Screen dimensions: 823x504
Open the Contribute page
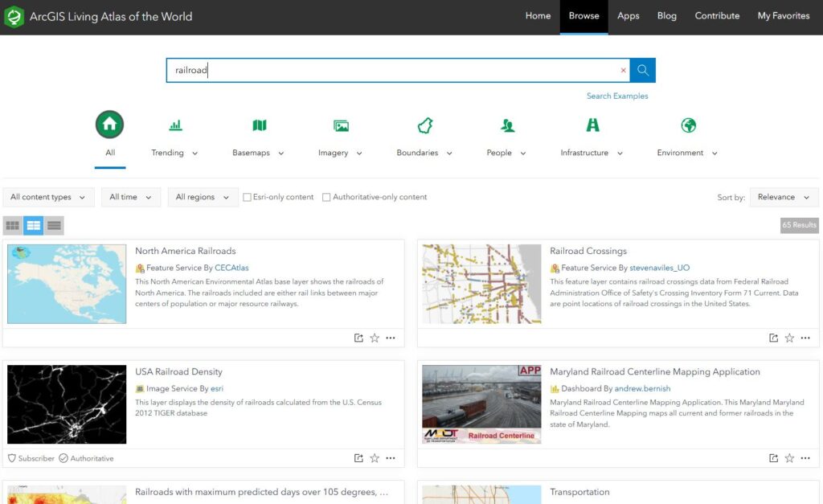click(x=717, y=16)
